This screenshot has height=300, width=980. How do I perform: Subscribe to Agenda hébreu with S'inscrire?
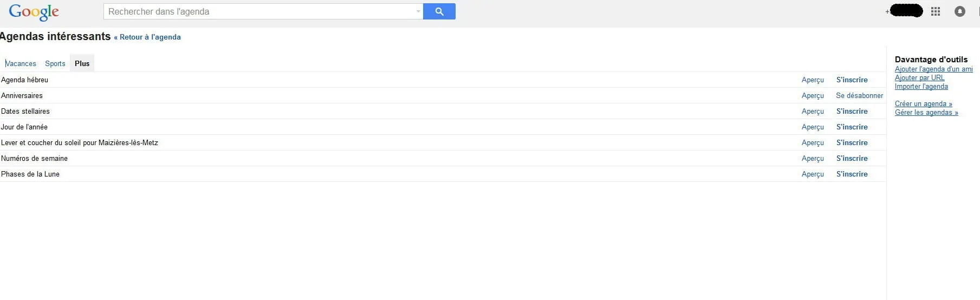[852, 80]
